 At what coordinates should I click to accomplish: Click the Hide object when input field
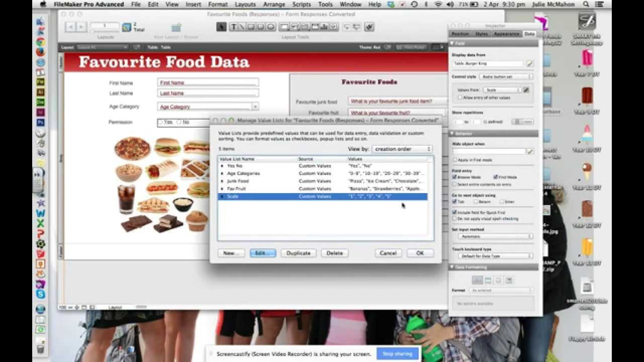(488, 151)
